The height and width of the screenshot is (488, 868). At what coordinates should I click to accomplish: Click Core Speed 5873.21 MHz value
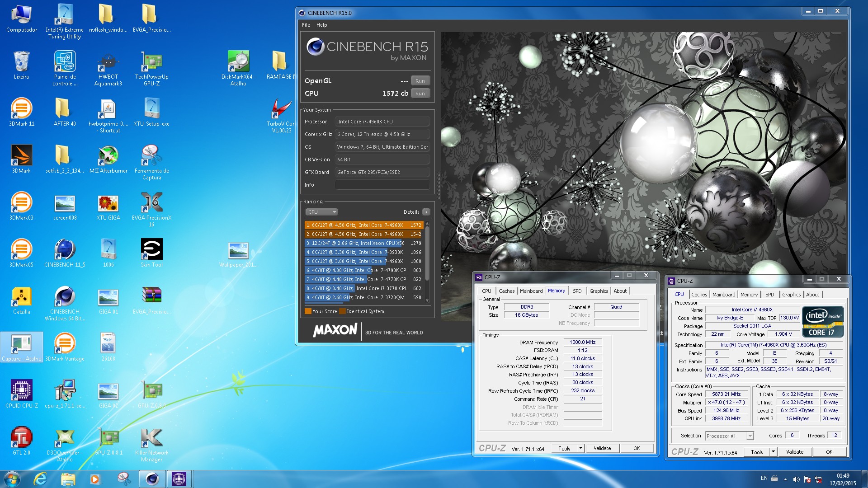(x=726, y=394)
